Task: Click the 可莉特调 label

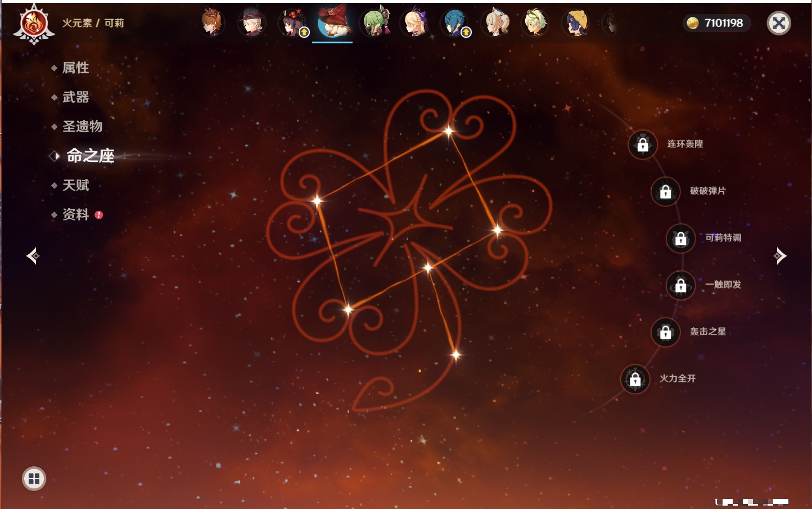Action: 723,238
